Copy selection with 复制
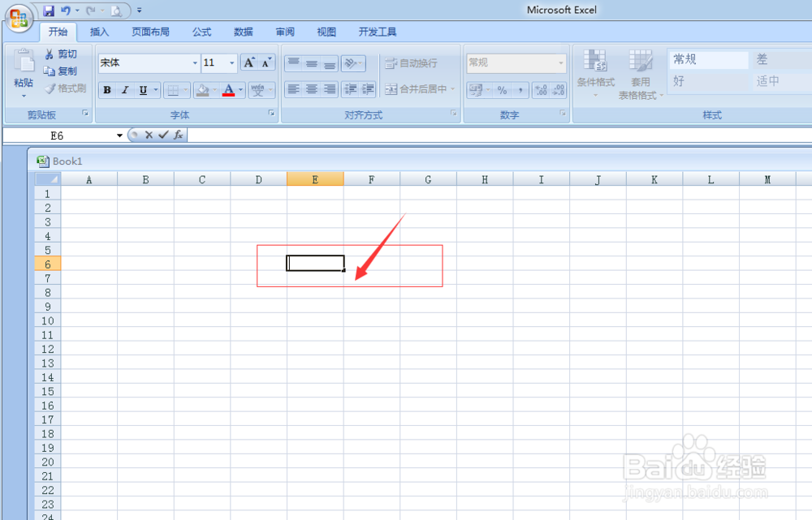Screen dimensions: 812x520 coord(61,71)
